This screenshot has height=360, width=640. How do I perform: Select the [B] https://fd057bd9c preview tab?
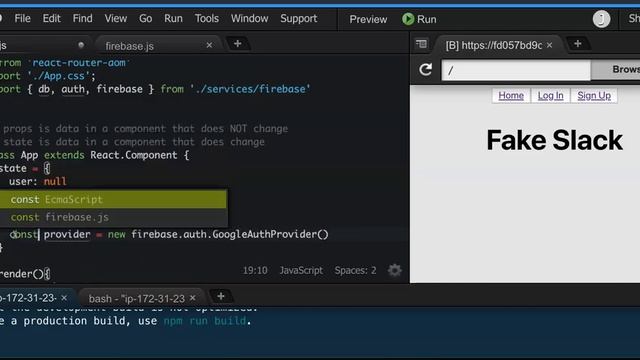pos(493,45)
